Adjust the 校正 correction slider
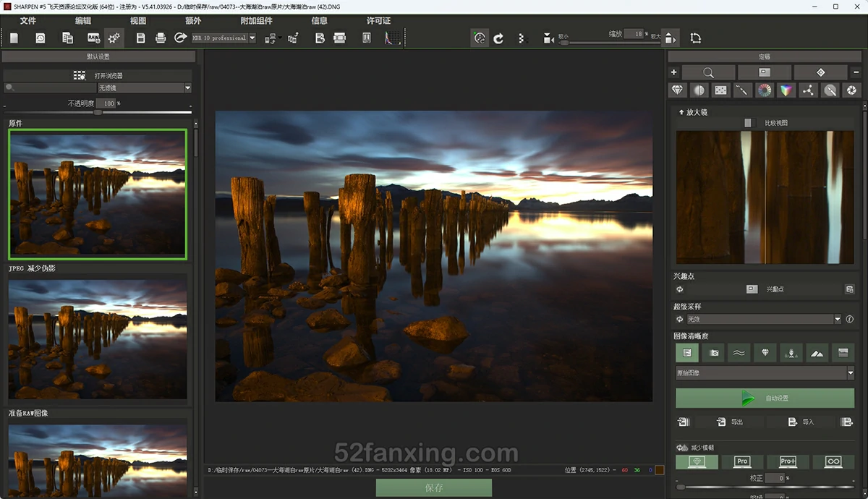 click(x=765, y=487)
